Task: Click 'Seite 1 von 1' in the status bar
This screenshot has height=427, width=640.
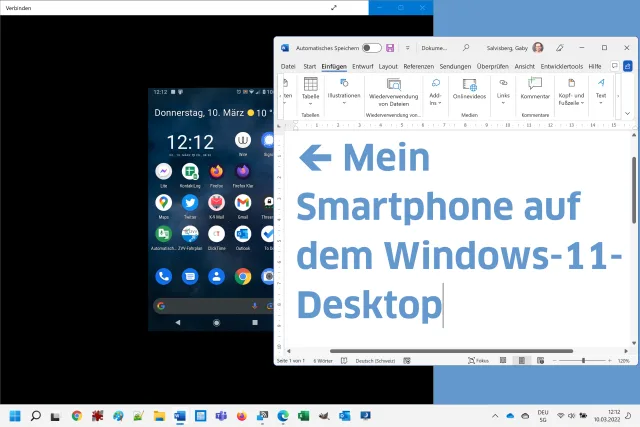Action: [291, 361]
